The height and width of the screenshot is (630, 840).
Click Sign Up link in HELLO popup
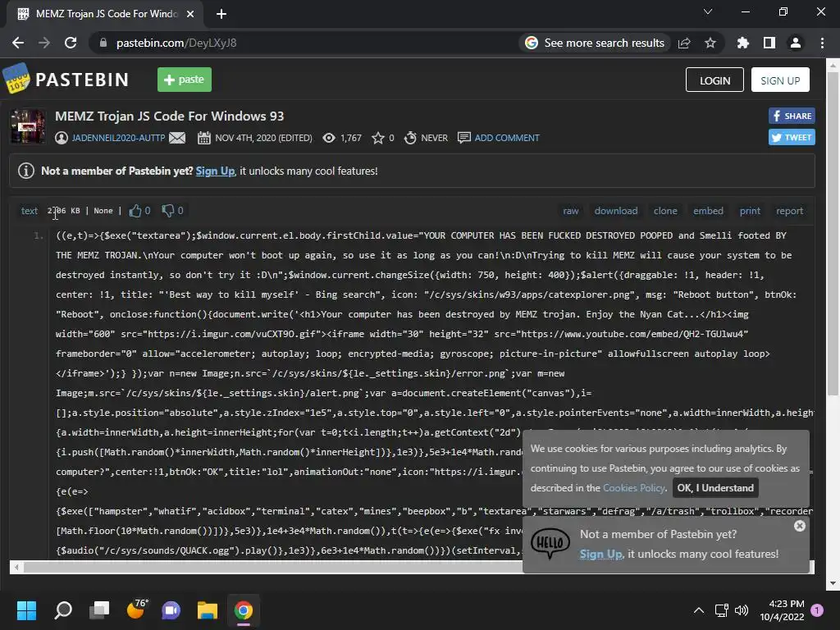pos(600,555)
